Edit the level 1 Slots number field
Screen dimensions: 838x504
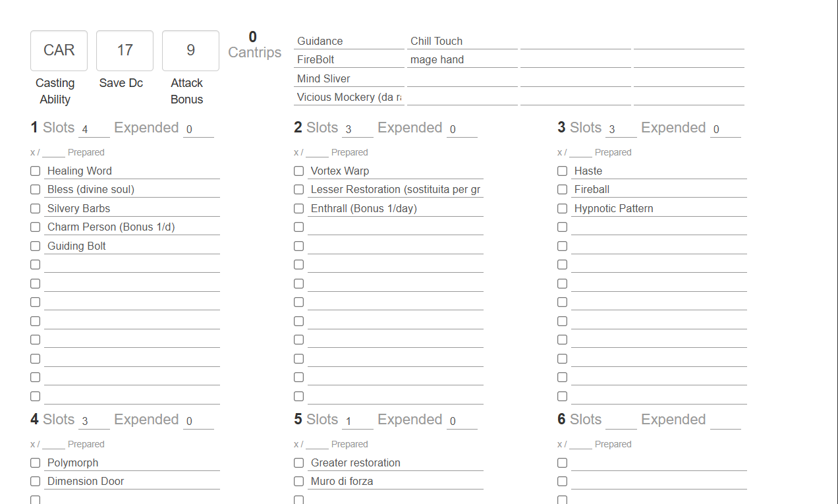point(94,129)
